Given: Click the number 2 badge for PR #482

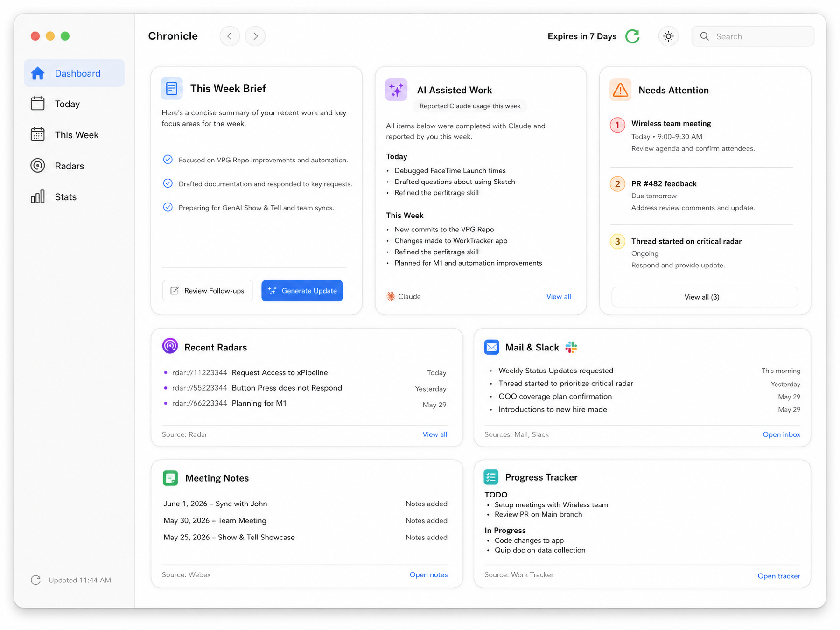Looking at the screenshot, I should [x=617, y=184].
